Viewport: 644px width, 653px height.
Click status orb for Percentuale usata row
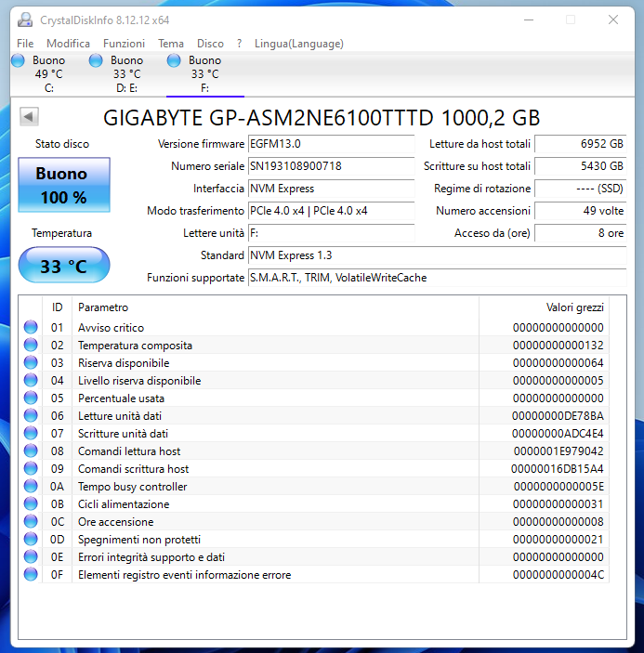pos(31,398)
